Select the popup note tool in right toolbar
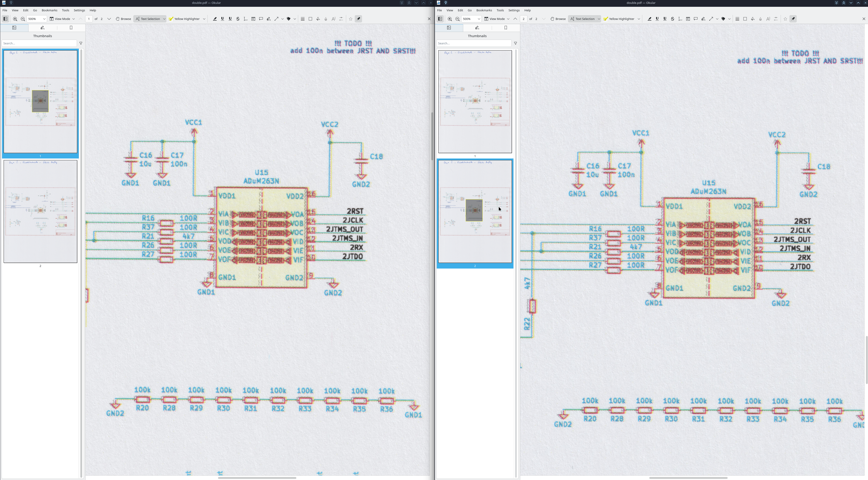The image size is (868, 480). click(696, 19)
